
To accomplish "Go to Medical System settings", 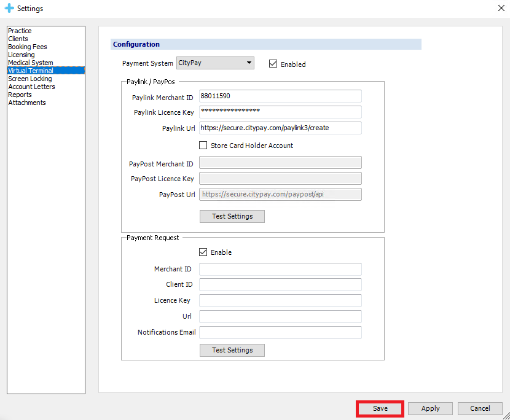I will (30, 63).
